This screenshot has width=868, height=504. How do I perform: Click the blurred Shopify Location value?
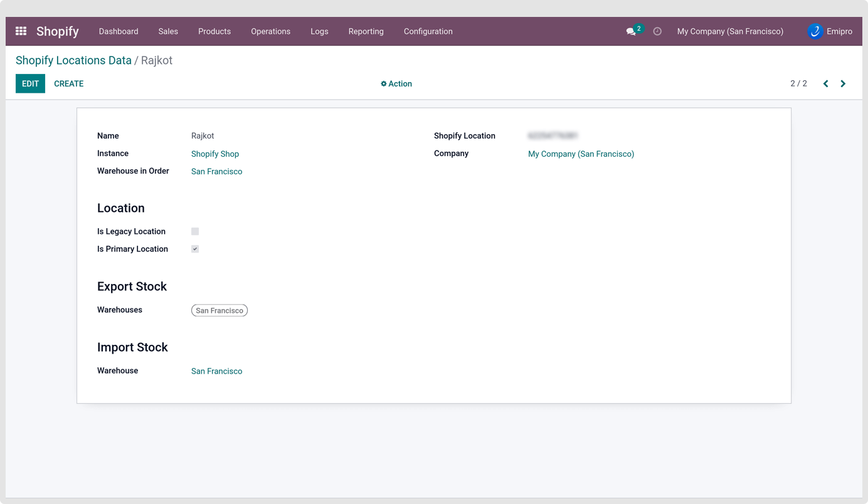click(x=553, y=135)
